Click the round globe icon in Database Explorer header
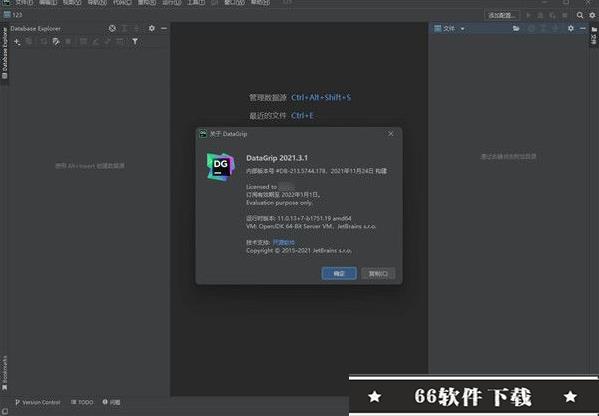 pyautogui.click(x=112, y=28)
